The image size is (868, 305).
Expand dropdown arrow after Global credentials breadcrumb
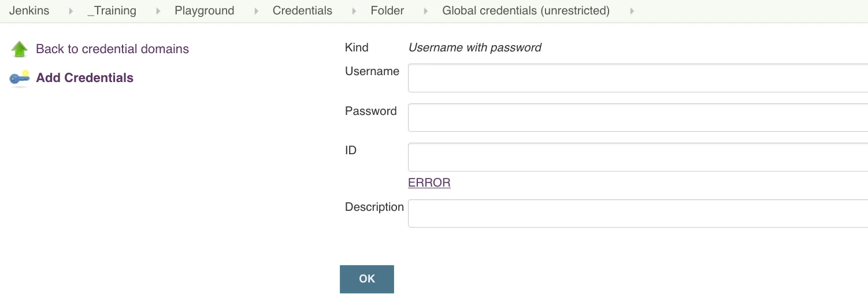632,11
